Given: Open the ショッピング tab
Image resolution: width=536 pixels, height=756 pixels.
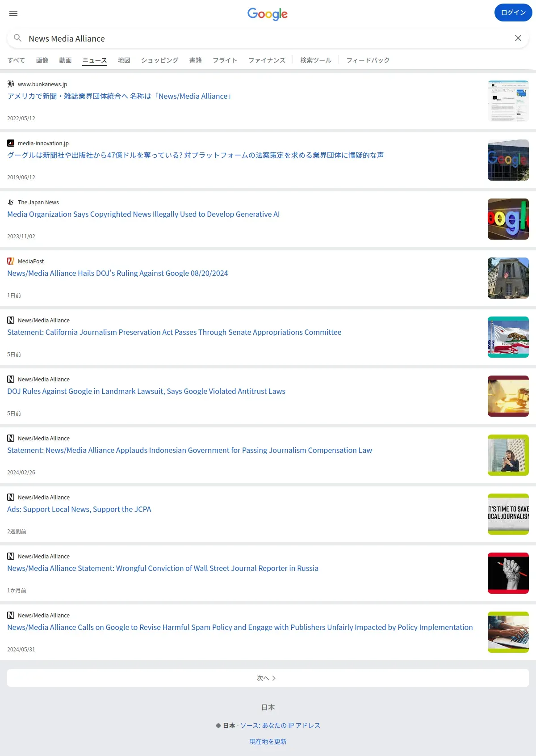Looking at the screenshot, I should [x=160, y=60].
